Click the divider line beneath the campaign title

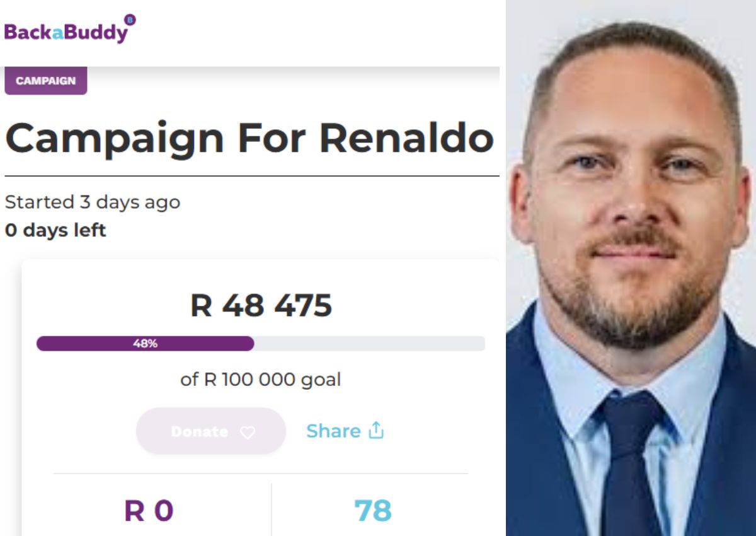[252, 176]
